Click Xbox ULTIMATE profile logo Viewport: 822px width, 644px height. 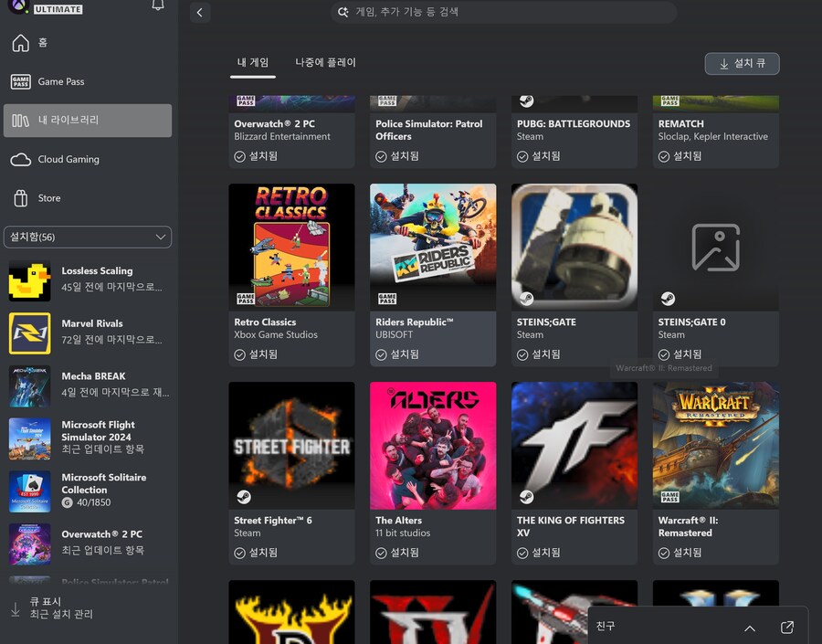19,5
